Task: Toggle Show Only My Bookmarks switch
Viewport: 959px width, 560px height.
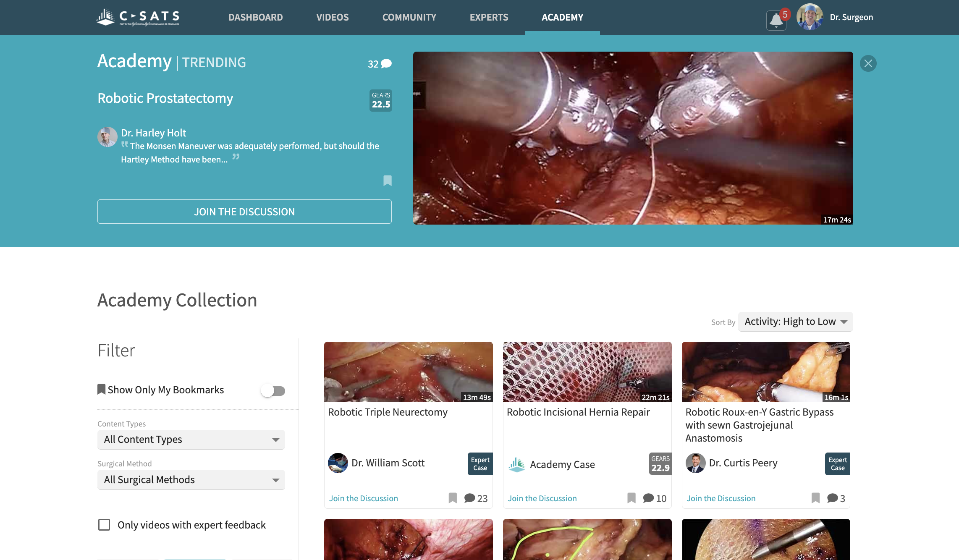Action: click(x=273, y=391)
